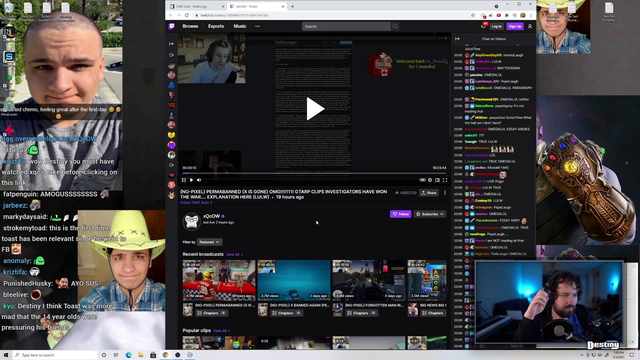Open Prime loot crown icon with red badge
This screenshot has height=360, width=640.
(484, 26)
